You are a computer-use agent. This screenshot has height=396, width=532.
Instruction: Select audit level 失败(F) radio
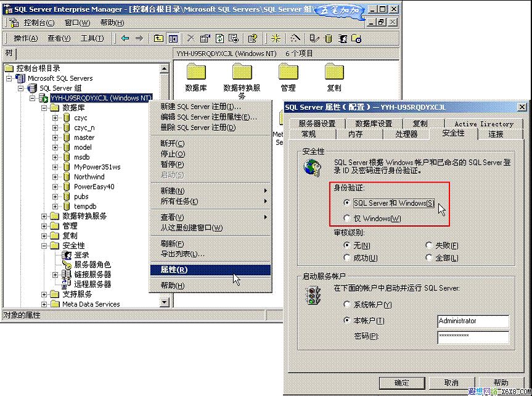tap(428, 245)
